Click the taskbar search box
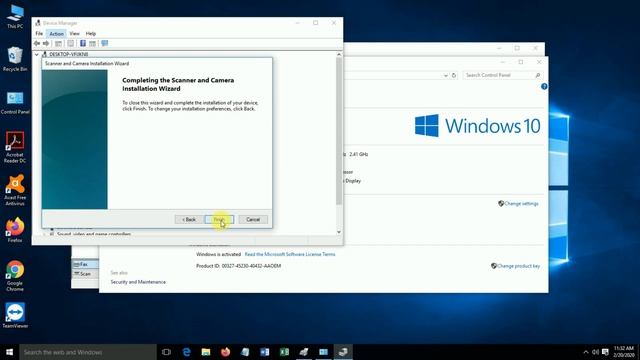 click(88, 352)
